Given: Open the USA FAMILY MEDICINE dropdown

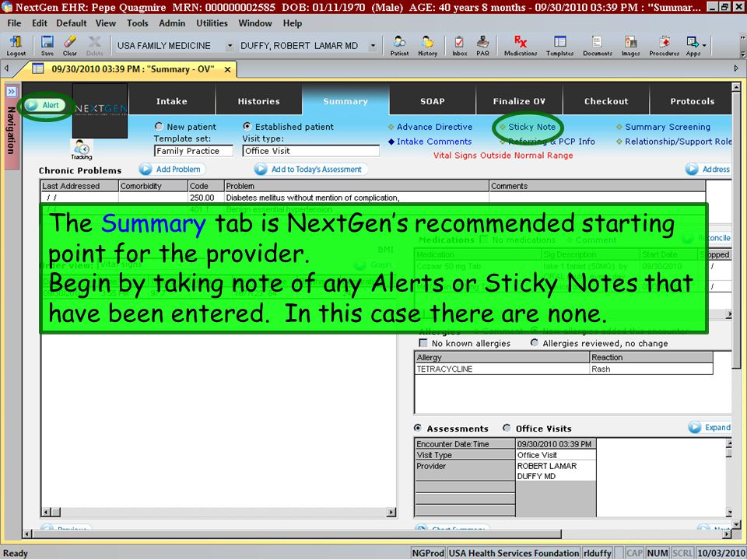Looking at the screenshot, I should pyautogui.click(x=230, y=46).
